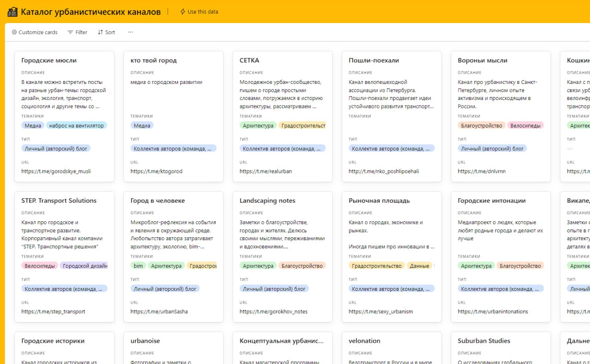Open the кто твой город card title
This screenshot has width=590, height=364.
click(153, 60)
